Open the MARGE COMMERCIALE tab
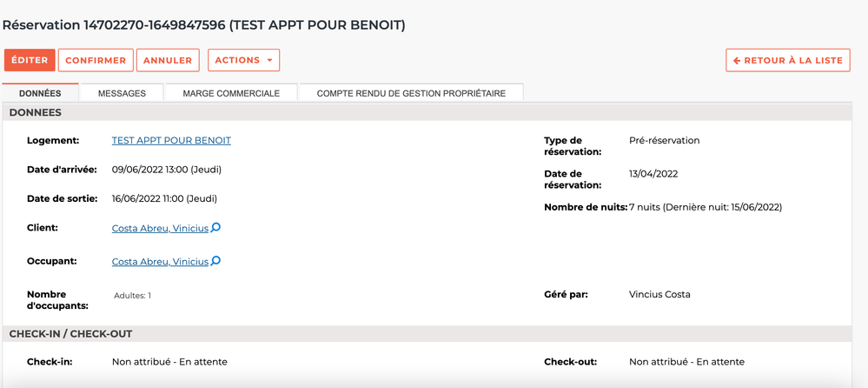 231,93
